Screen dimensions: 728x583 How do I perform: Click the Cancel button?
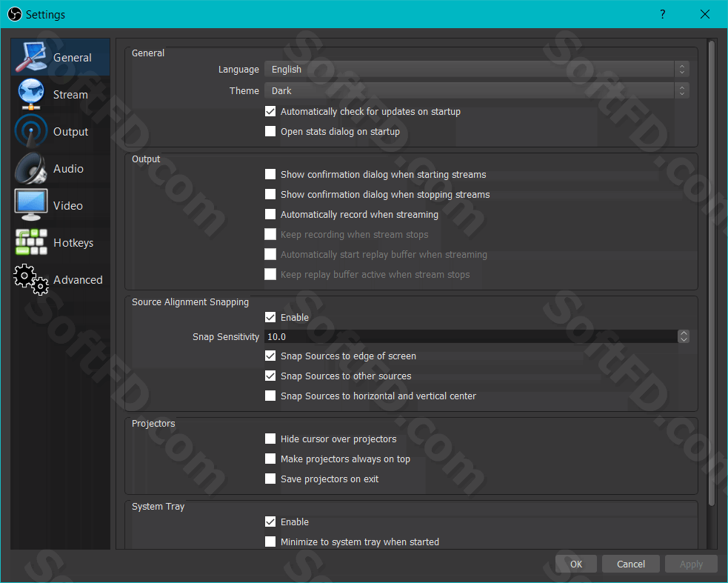click(630, 564)
